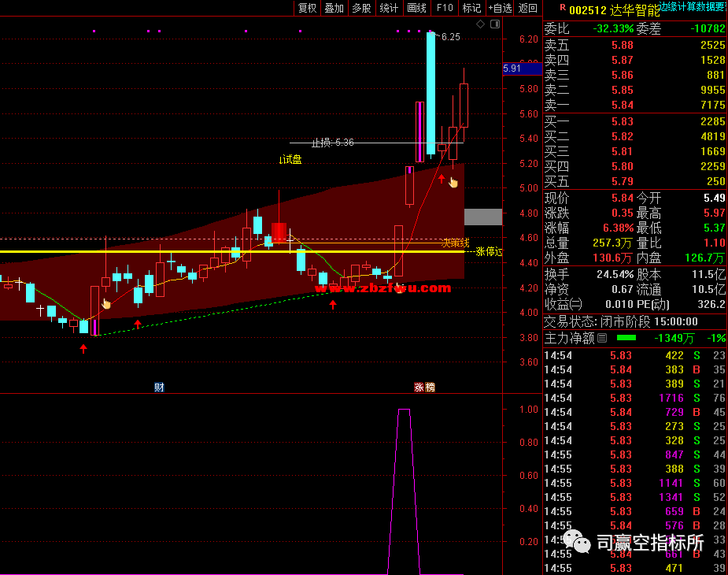Click the 卖四 price 5.87
The width and height of the screenshot is (728, 575).
622,60
